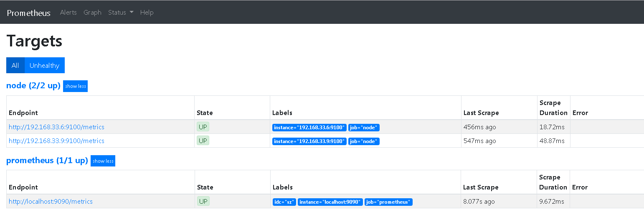The height and width of the screenshot is (215, 644).
Task: Collapse prometheus group with show less
Action: click(x=103, y=161)
